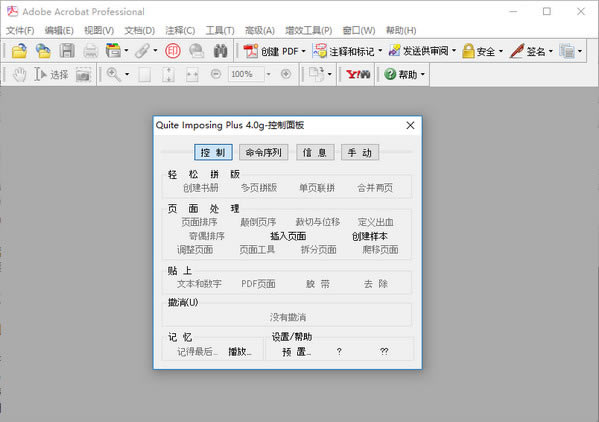Select the Snapshot camera tool
Viewport: 599px width, 422px height.
tap(83, 74)
